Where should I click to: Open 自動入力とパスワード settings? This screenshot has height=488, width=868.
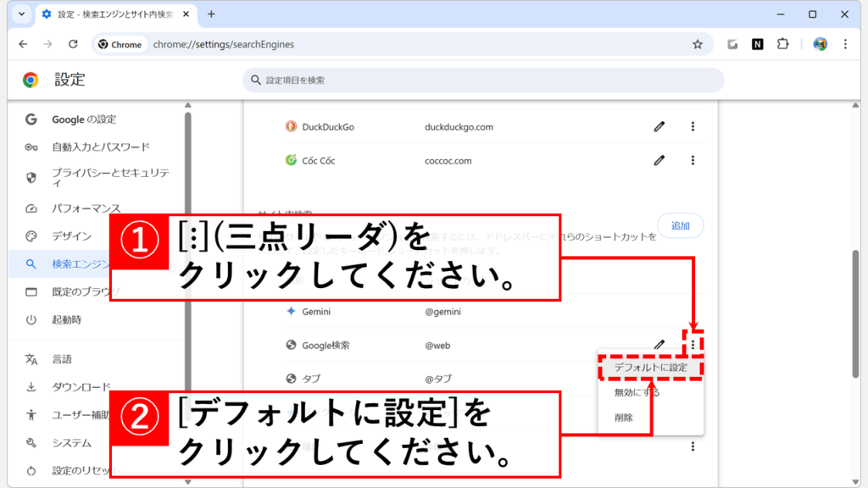click(x=101, y=147)
